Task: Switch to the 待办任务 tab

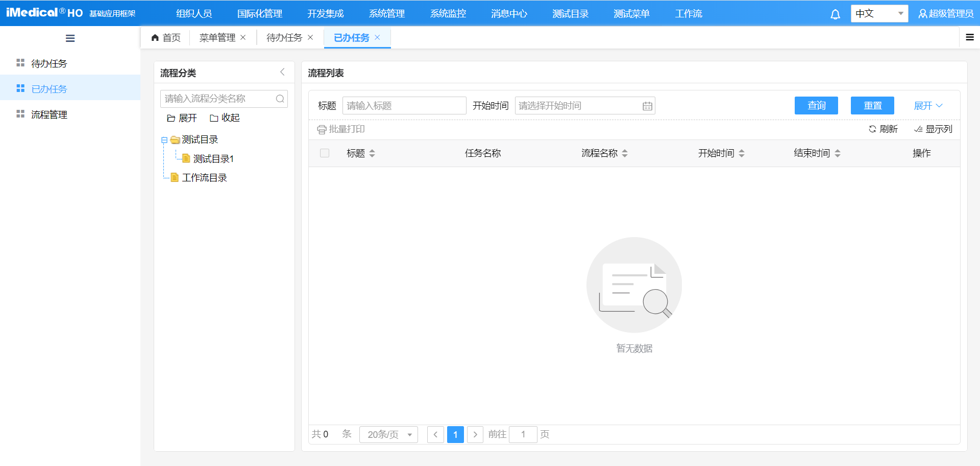Action: point(284,38)
